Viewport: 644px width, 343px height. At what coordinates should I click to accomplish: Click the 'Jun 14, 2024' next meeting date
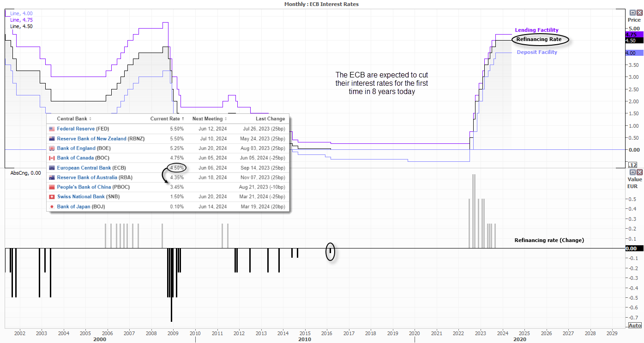213,207
